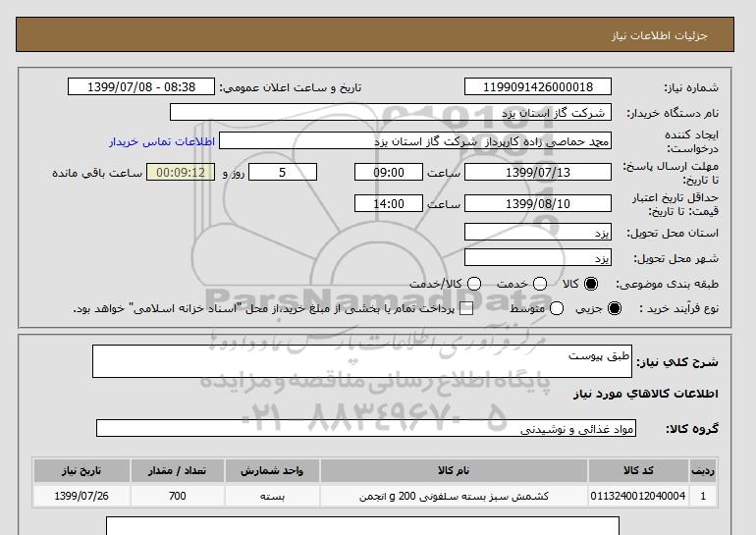Click the announcement date field 1399/07/08 - 08:38
The height and width of the screenshot is (535, 756).
point(141,86)
